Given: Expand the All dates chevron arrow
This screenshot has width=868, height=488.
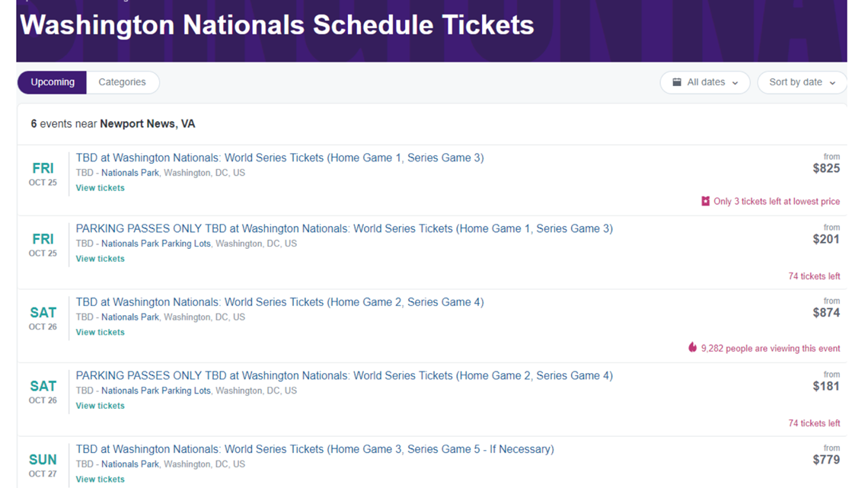Looking at the screenshot, I should click(736, 83).
